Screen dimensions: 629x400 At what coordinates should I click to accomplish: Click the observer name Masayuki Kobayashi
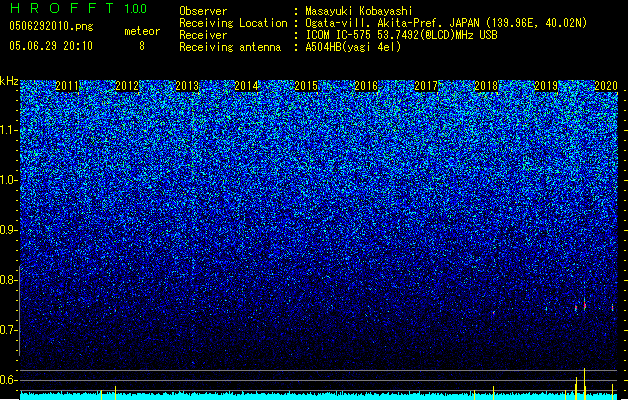[359, 11]
